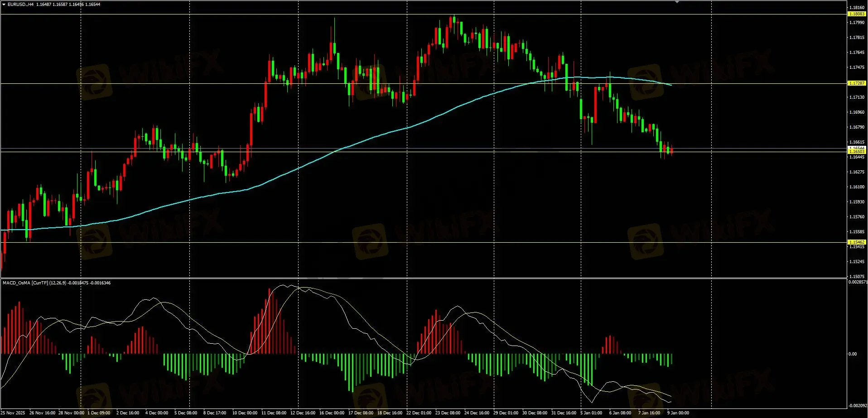This screenshot has width=868, height=418.
Task: Click the small arrow before EURUSD,H4
Action: (x=4, y=4)
